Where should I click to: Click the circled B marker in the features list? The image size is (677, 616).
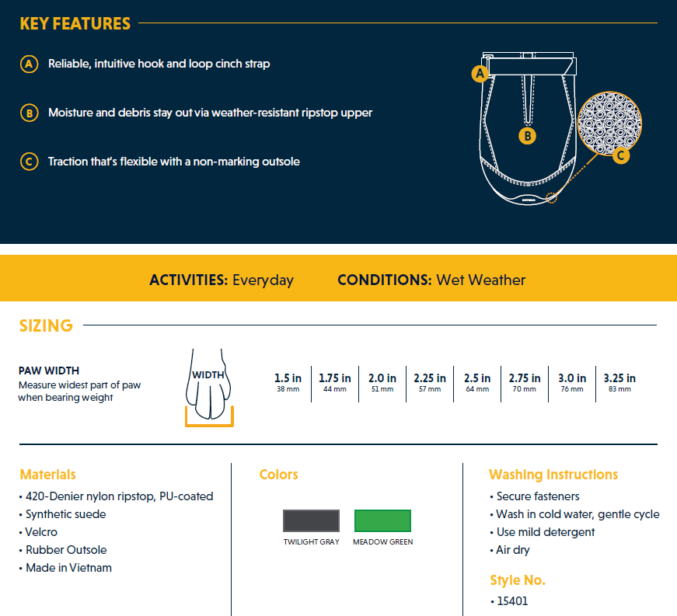pos(29,113)
